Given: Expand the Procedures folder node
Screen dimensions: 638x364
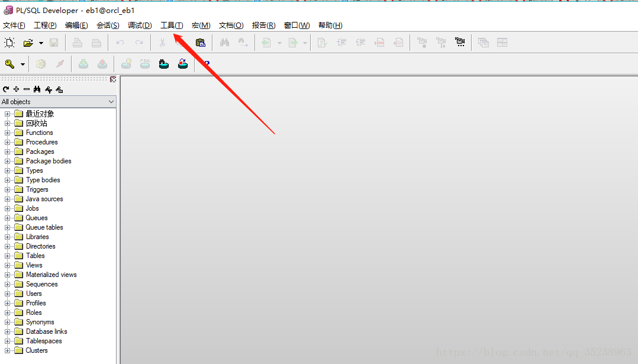Looking at the screenshot, I should [x=7, y=143].
